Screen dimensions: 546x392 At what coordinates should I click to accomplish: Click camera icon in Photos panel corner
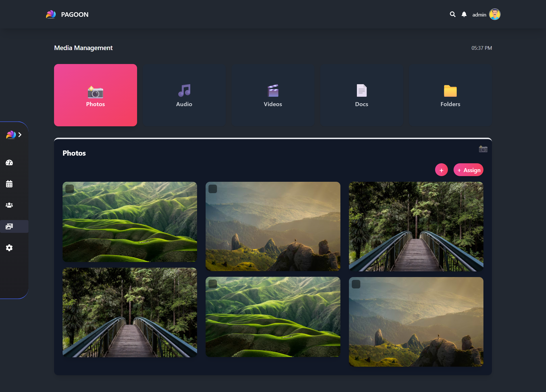pos(483,149)
